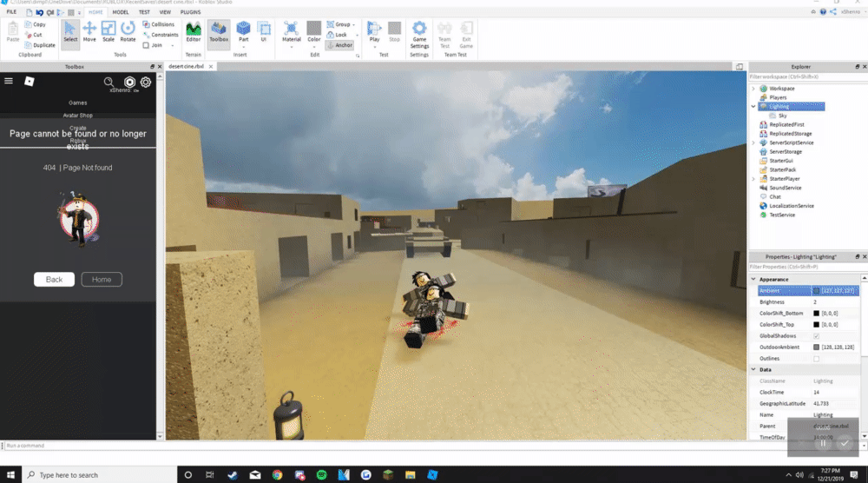This screenshot has height=483, width=868.
Task: Expand the ServerScriptService node
Action: pyautogui.click(x=753, y=143)
